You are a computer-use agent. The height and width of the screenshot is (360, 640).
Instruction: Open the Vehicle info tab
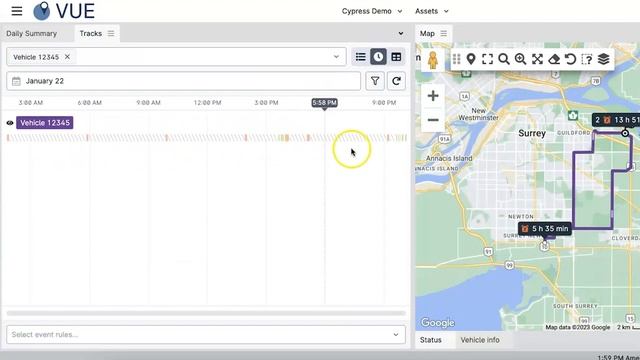[480, 340]
